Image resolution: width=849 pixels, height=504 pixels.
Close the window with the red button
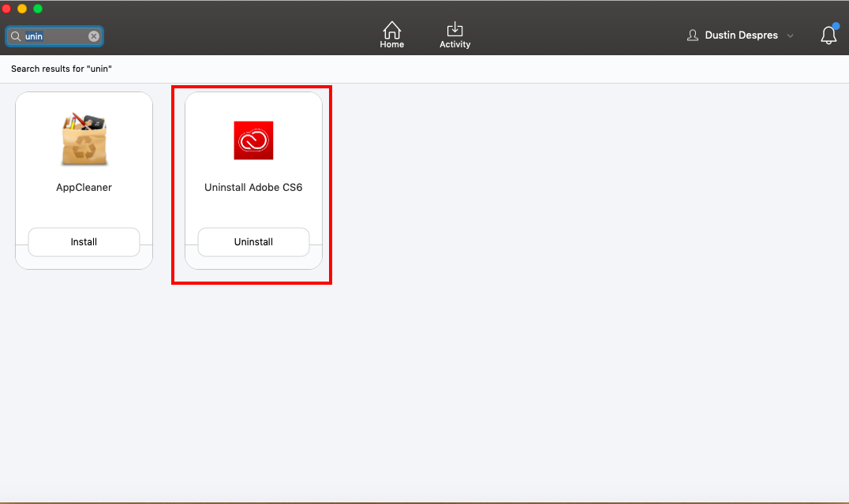tap(6, 9)
